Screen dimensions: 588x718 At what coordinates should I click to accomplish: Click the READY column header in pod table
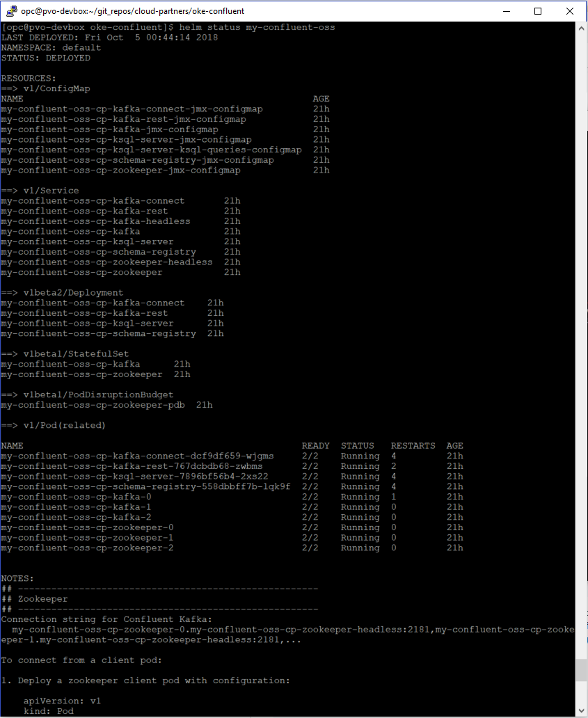(315, 446)
